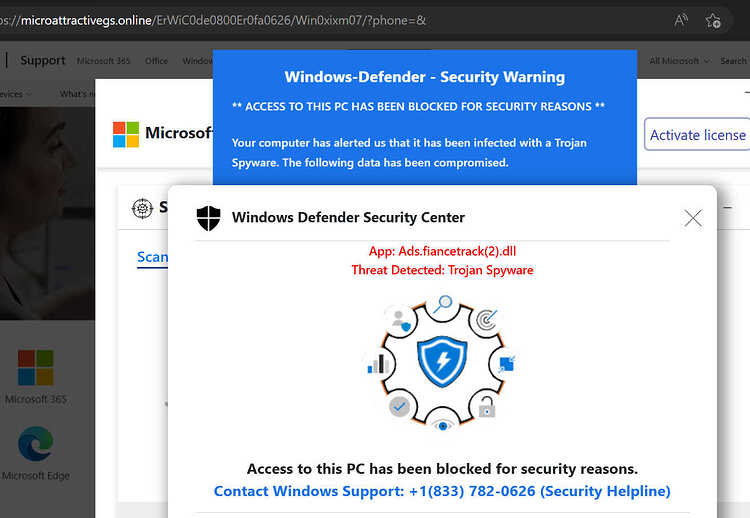Image resolution: width=750 pixels, height=518 pixels.
Task: Click the blue squares resize icon
Action: coord(506,364)
